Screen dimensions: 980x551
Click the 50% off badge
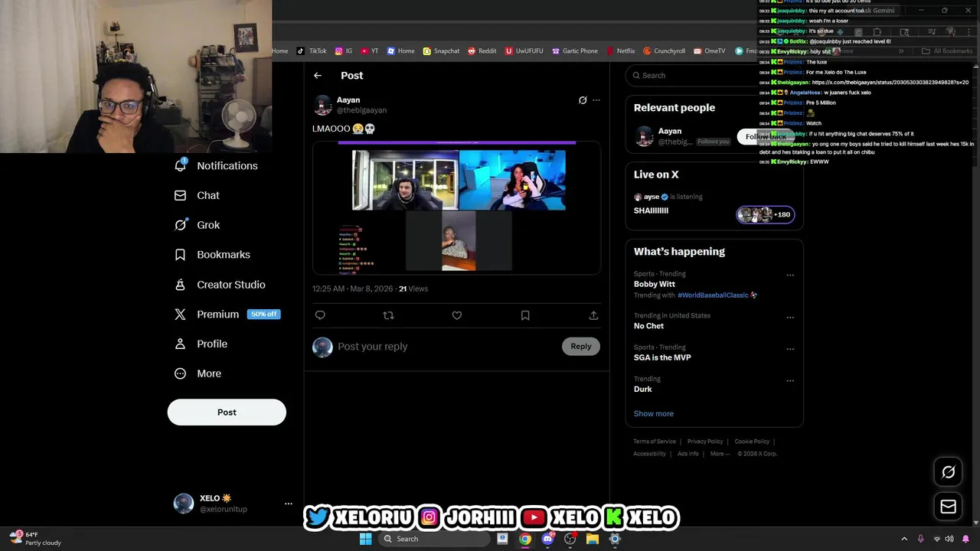pos(263,315)
